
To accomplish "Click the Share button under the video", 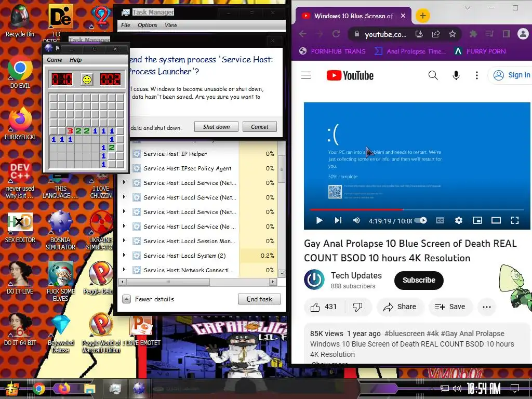I will tap(400, 307).
